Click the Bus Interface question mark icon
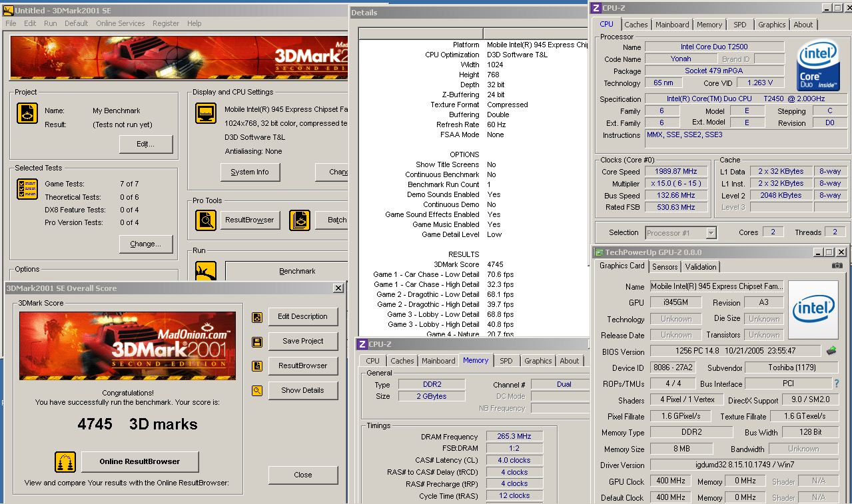The image size is (852, 504). click(x=837, y=383)
